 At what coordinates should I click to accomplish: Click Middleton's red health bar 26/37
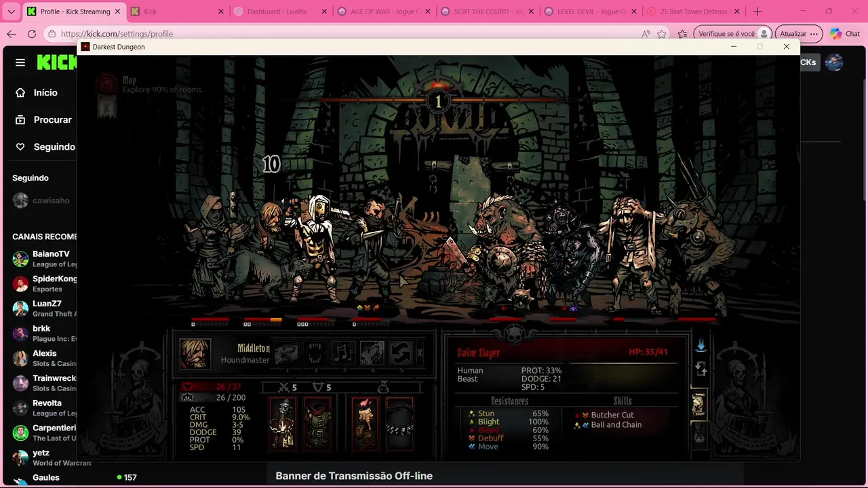pos(214,387)
